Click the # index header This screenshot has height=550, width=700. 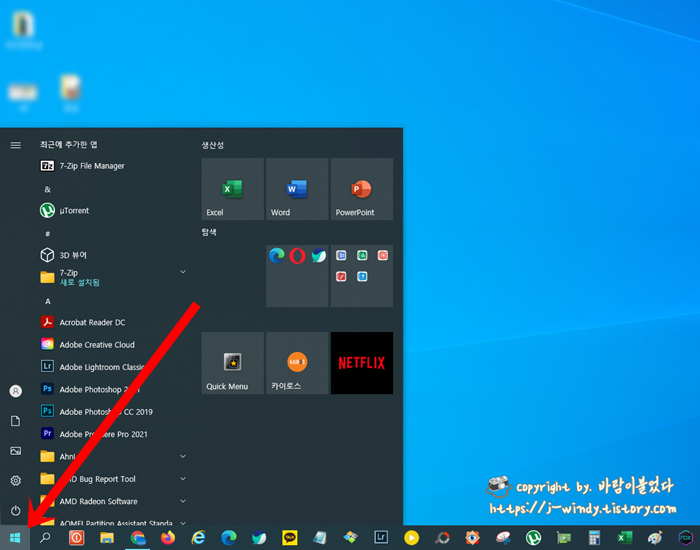click(47, 234)
